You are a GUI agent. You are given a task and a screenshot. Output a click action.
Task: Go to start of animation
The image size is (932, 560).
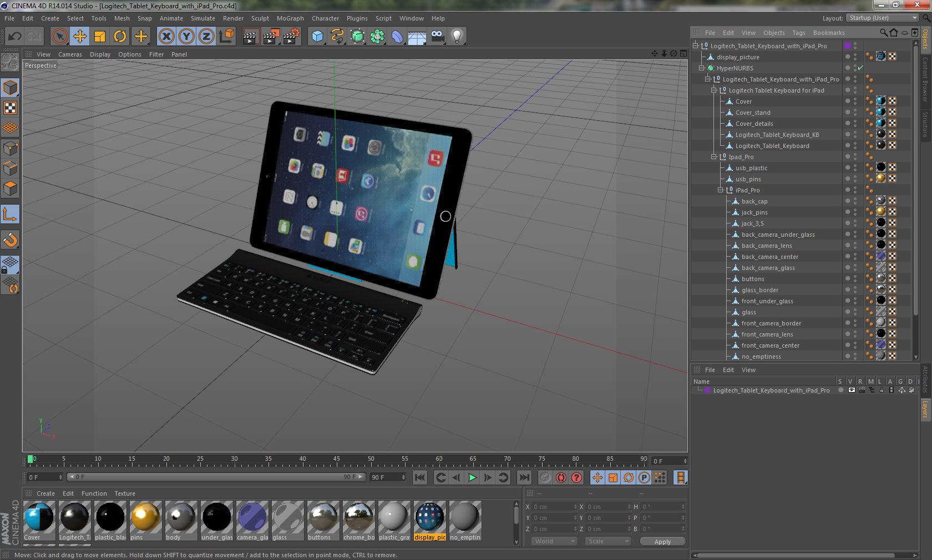click(x=420, y=477)
